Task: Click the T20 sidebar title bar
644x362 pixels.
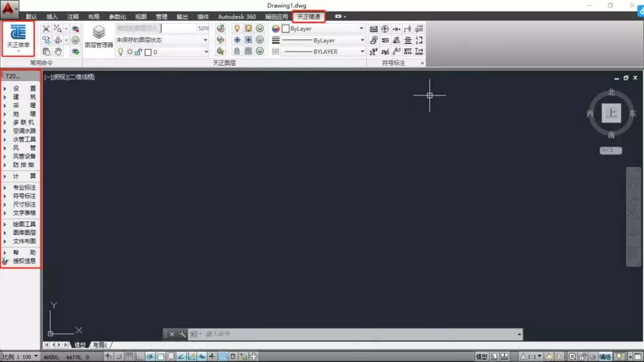Action: (20, 76)
